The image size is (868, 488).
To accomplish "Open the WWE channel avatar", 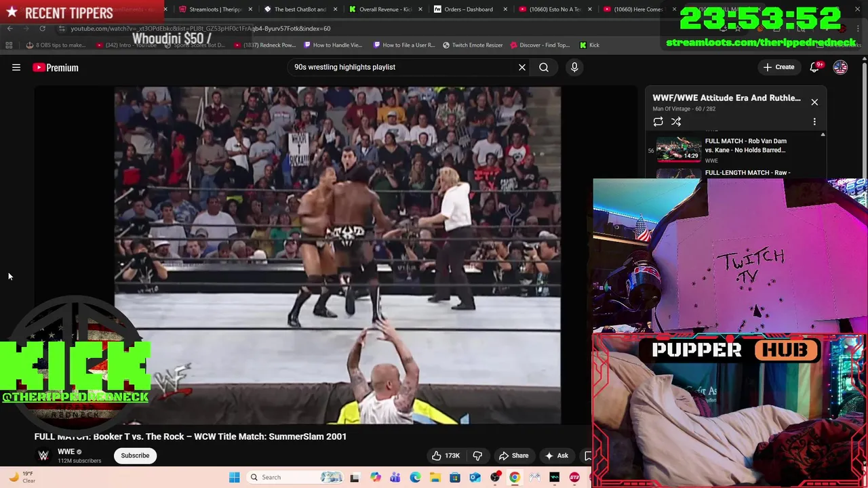I will click(43, 455).
